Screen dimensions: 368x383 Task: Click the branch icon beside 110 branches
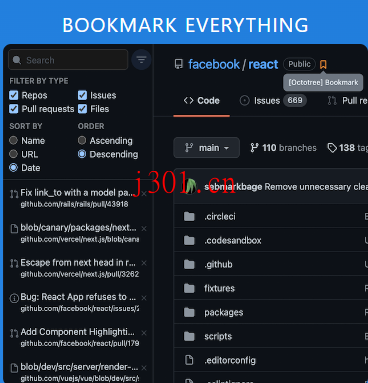[254, 148]
